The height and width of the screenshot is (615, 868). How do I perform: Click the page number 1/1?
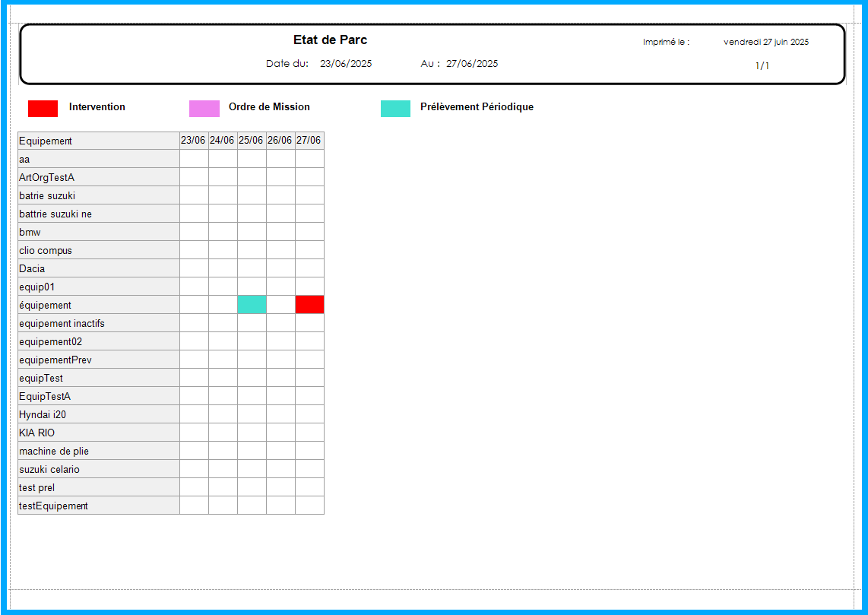point(762,66)
